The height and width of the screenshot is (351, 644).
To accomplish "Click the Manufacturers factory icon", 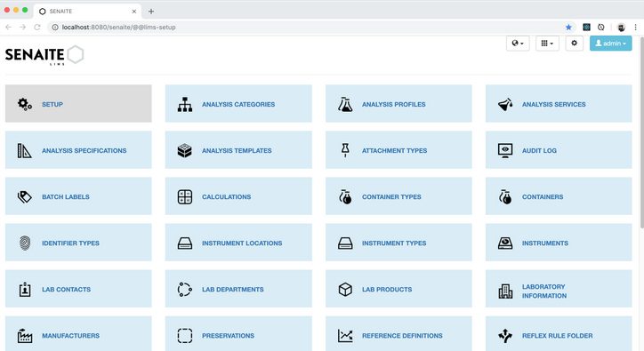I will pyautogui.click(x=25, y=336).
